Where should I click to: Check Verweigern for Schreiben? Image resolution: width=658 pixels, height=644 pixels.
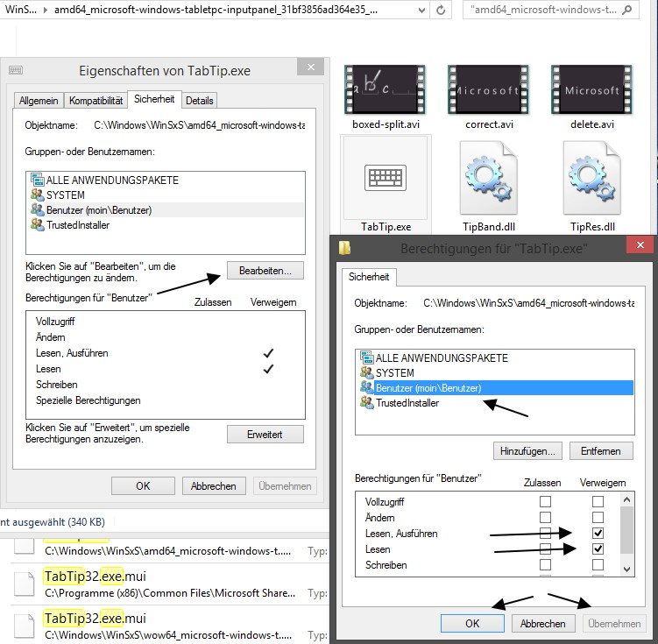pyautogui.click(x=598, y=565)
